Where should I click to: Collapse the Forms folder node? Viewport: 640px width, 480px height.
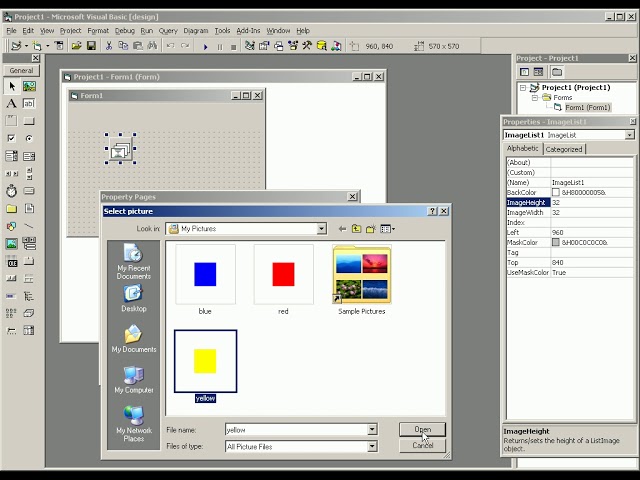coord(535,98)
